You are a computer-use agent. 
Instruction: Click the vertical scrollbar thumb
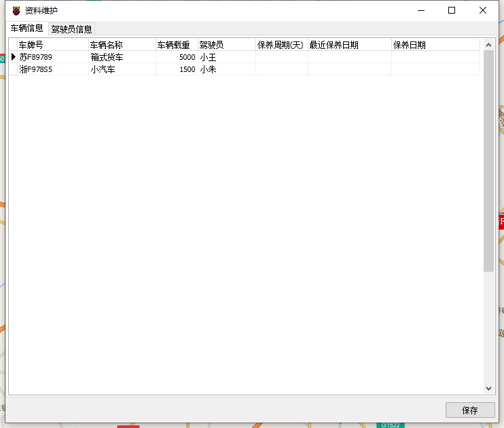(x=488, y=161)
